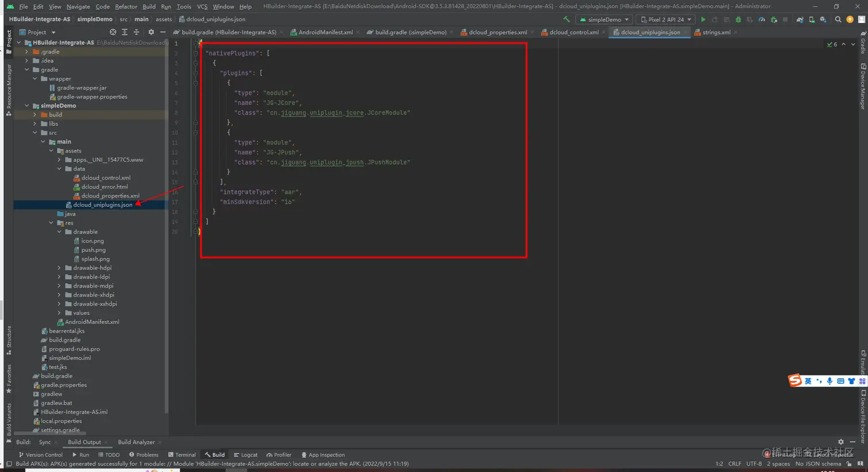
Task: Open the File menu
Action: tap(24, 6)
